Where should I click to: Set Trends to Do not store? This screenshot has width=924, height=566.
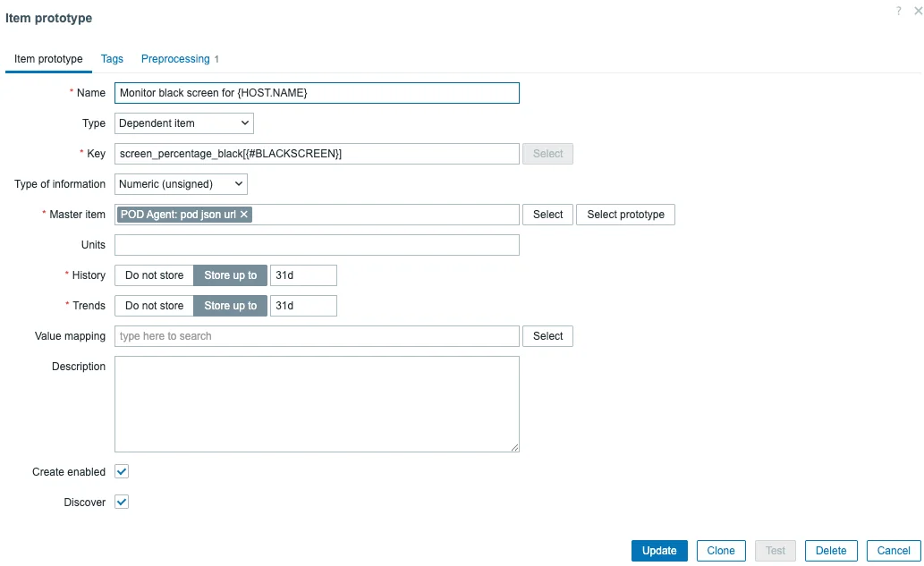point(154,306)
